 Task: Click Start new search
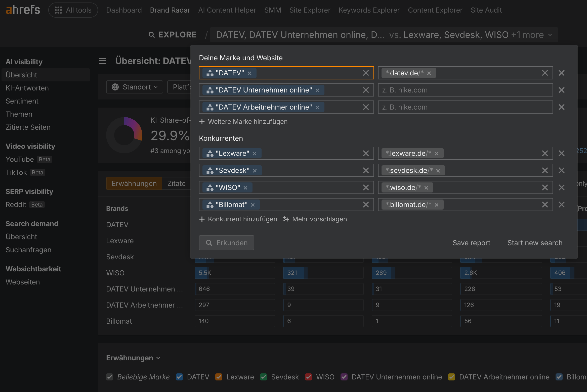[x=535, y=243]
